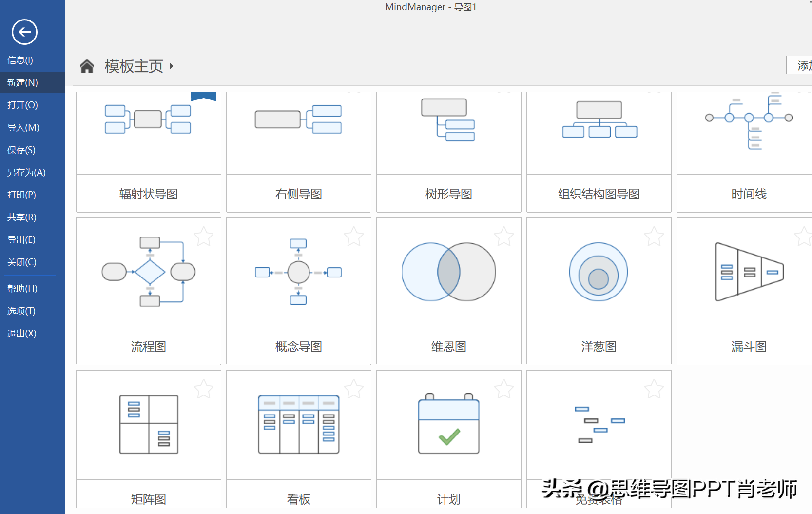The height and width of the screenshot is (514, 812).
Task: Click 打印(P) in the sidebar
Action: coord(32,195)
